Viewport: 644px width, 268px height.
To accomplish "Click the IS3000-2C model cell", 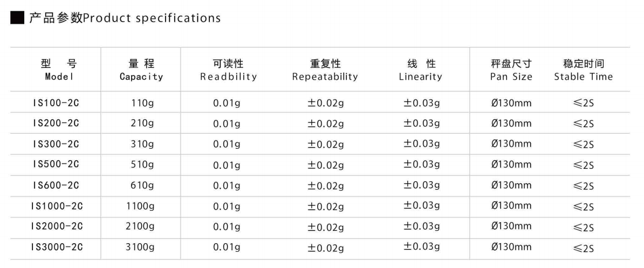I will pos(57,247).
